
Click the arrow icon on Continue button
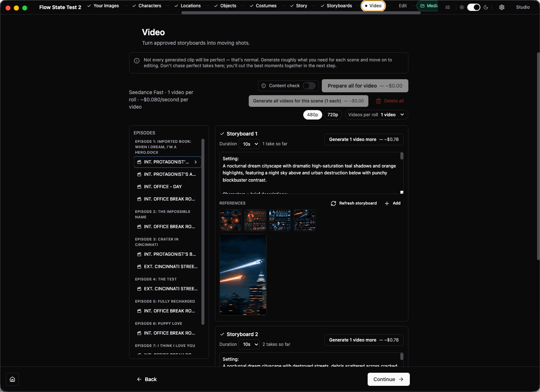coord(401,379)
